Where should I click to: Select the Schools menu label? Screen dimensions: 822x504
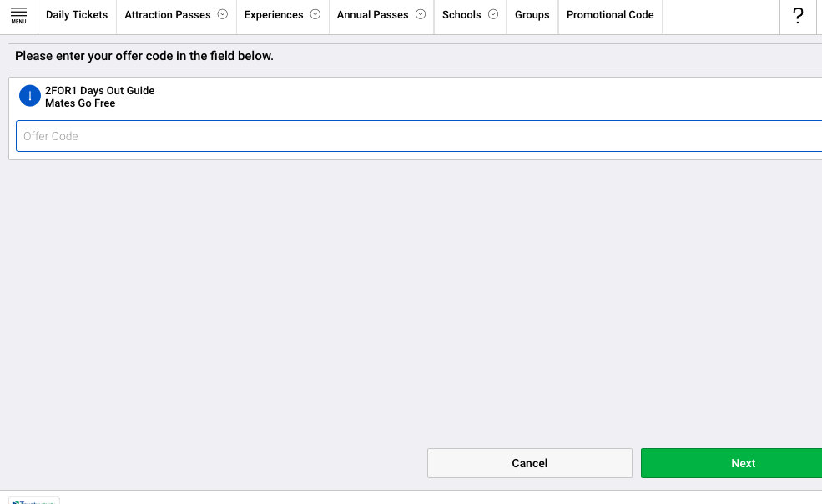pyautogui.click(x=461, y=15)
